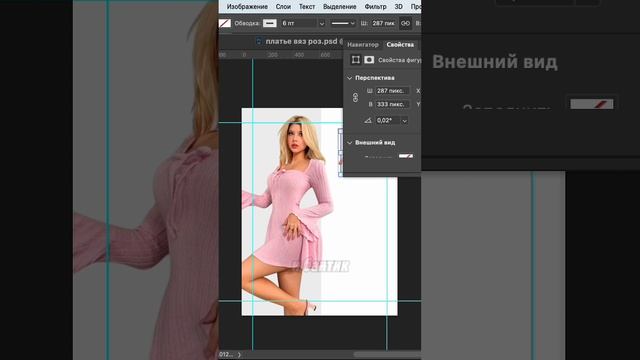Toggle the chain link icon beside Ш and В fields

tap(355, 98)
